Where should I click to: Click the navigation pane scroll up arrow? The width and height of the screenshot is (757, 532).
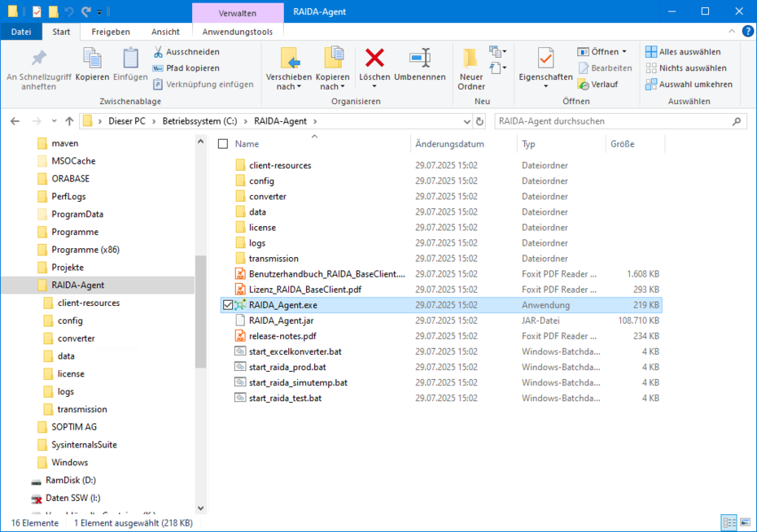pyautogui.click(x=201, y=142)
